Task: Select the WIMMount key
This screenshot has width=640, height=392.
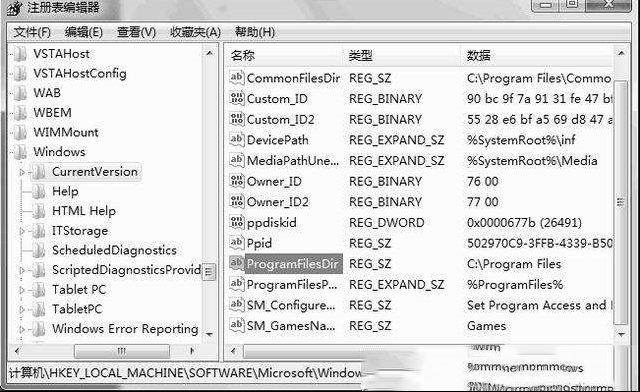Action: pyautogui.click(x=66, y=132)
